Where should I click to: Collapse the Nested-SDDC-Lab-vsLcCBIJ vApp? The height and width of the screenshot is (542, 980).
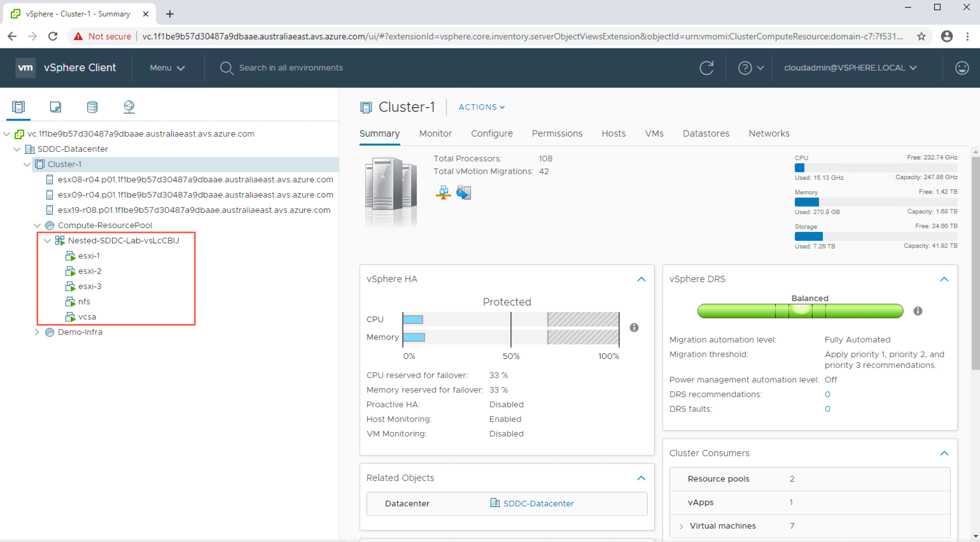tap(47, 240)
